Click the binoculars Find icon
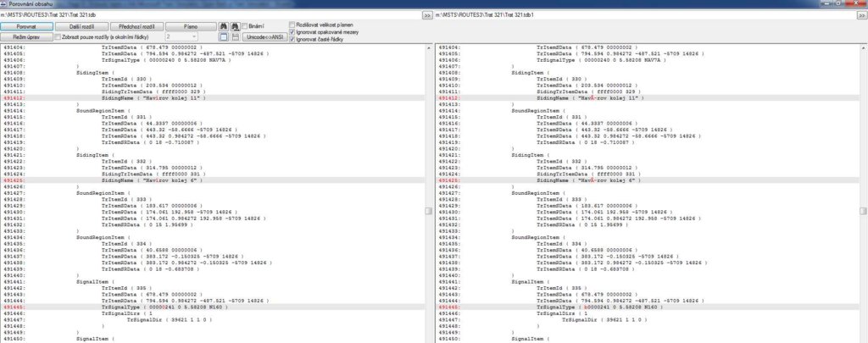 (224, 27)
